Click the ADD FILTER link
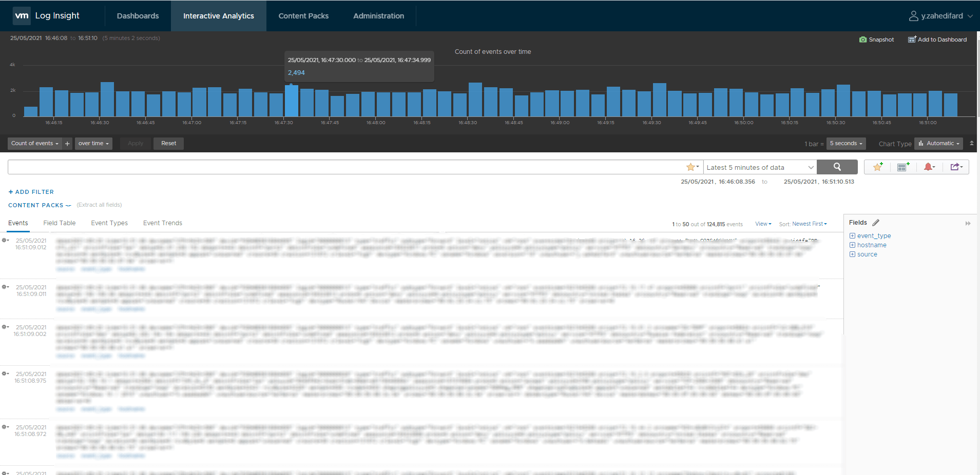 (x=31, y=191)
